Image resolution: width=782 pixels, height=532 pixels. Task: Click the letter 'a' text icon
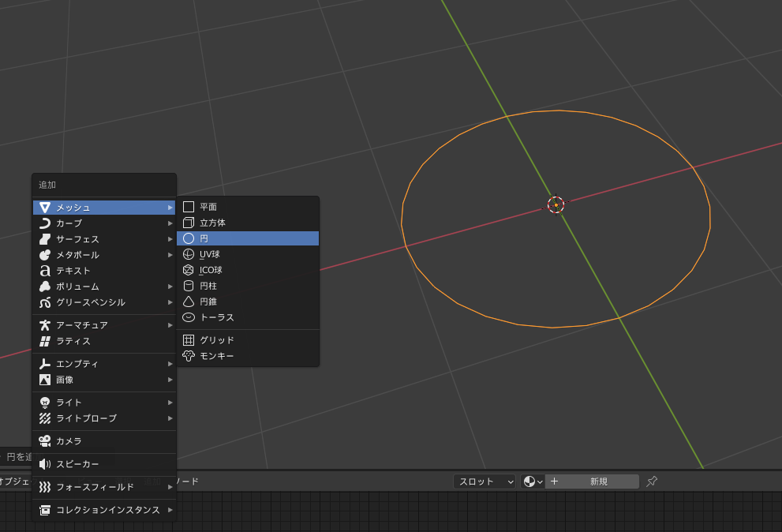tap(45, 271)
